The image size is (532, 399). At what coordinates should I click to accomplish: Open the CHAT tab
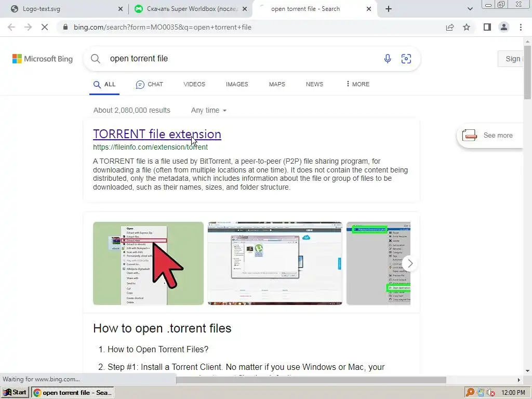point(149,84)
